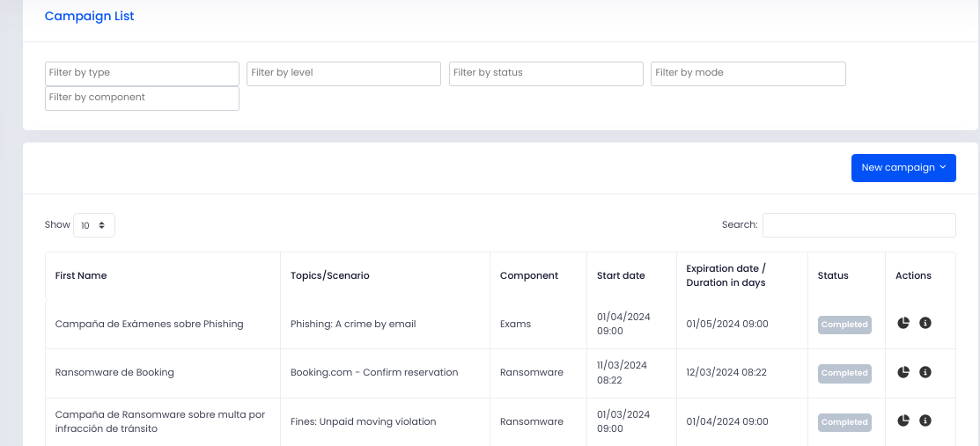Sort table by First Name column header

(x=81, y=275)
